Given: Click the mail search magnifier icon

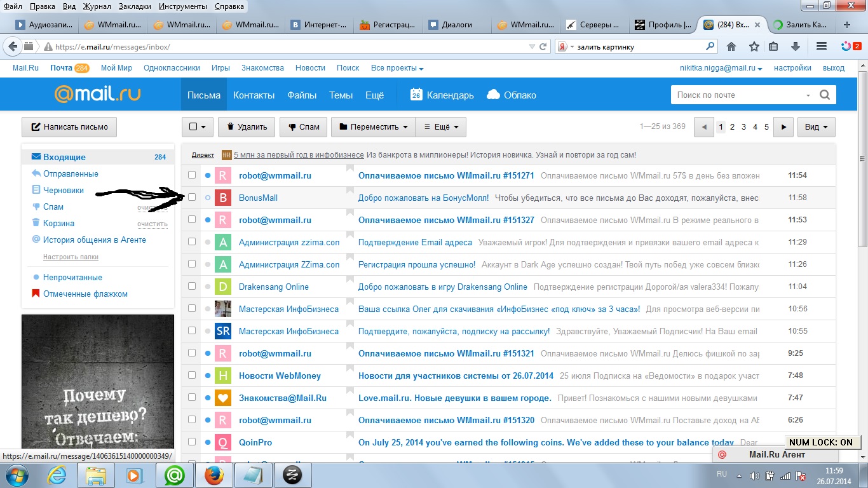Looking at the screenshot, I should coord(825,95).
